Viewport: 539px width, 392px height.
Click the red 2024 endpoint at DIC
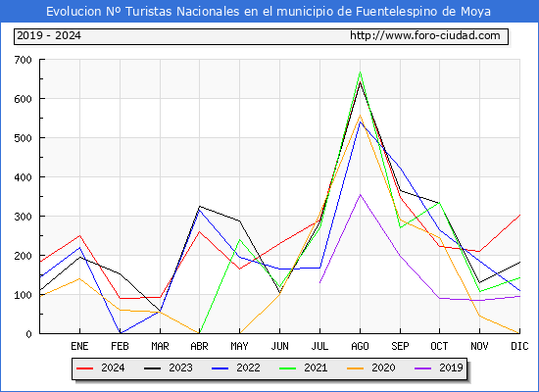click(519, 215)
